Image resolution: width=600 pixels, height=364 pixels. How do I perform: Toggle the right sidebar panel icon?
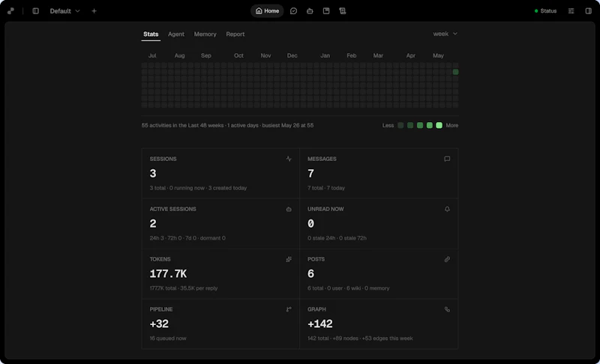tap(589, 11)
